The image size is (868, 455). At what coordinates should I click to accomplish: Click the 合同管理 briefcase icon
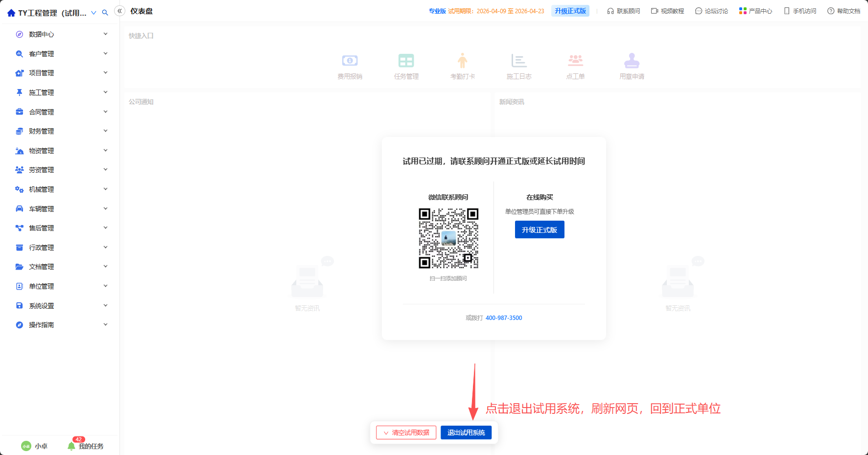20,112
